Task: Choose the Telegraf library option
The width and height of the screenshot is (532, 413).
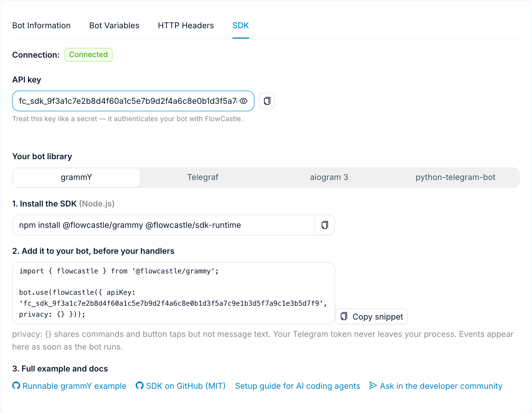Action: coord(203,177)
